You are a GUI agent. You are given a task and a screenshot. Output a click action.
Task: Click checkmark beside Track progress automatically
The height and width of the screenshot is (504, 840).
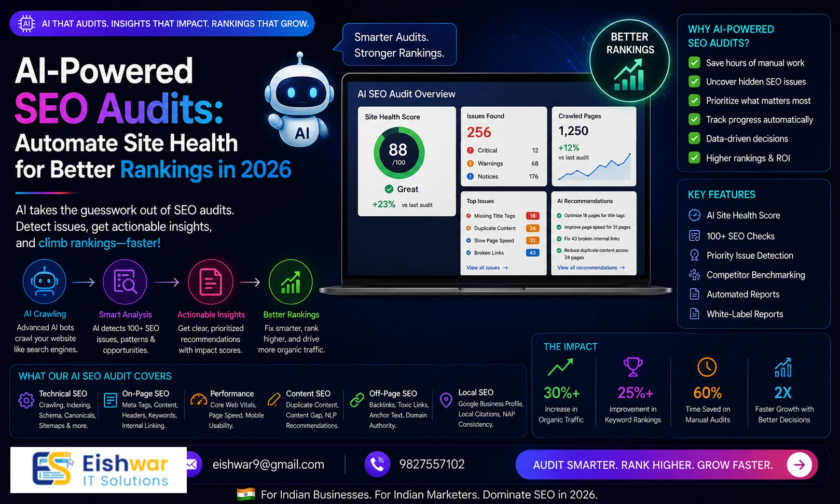(694, 119)
